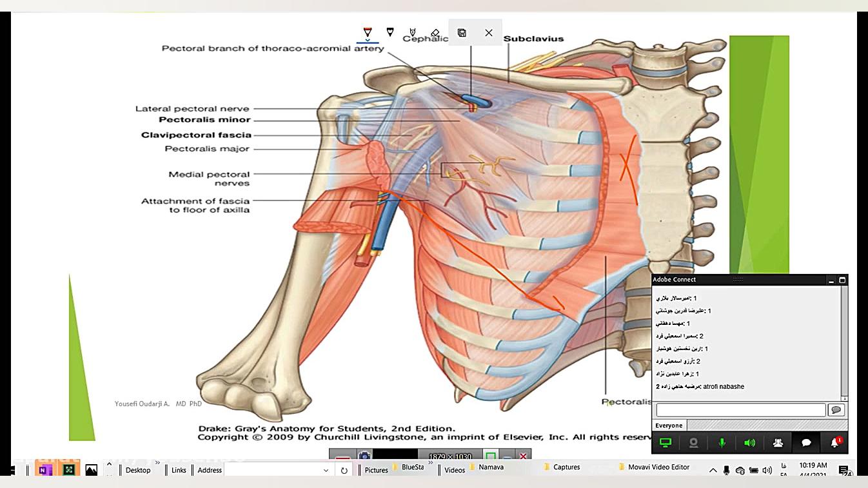Click the 'Clavipectoral fascia' label

(196, 135)
